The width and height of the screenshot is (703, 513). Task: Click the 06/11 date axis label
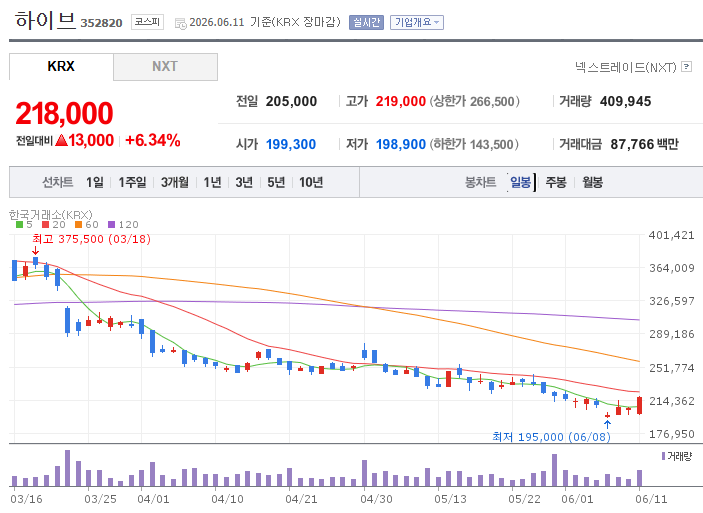point(651,499)
